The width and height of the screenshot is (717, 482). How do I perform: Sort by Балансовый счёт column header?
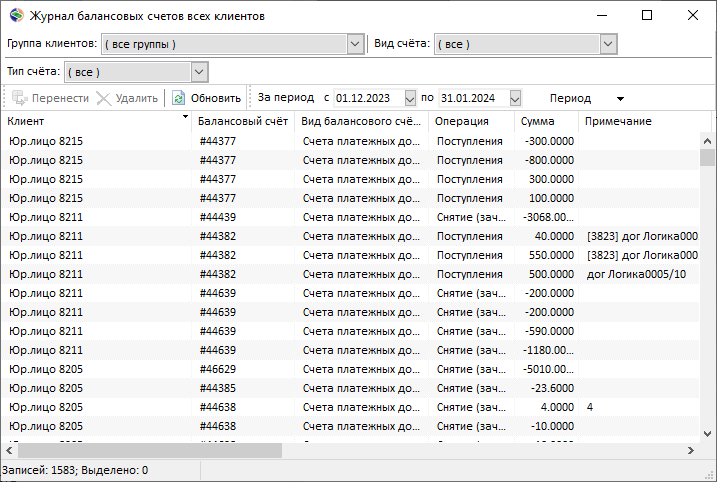(243, 121)
